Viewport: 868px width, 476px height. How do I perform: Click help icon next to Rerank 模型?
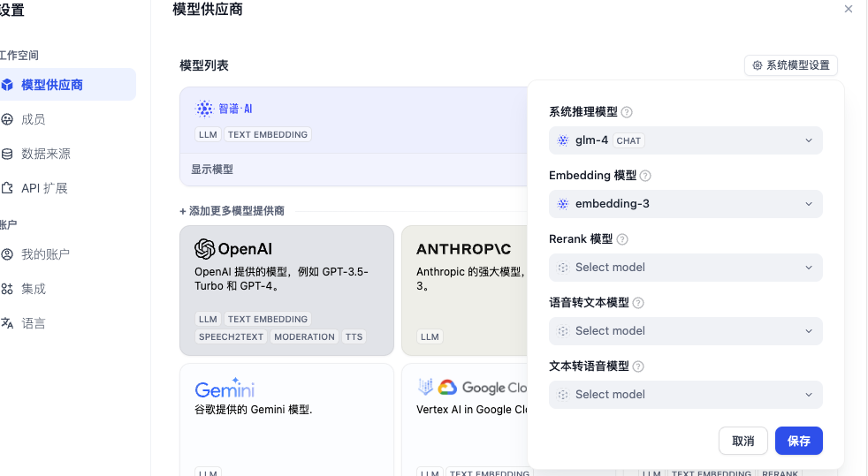pyautogui.click(x=622, y=239)
